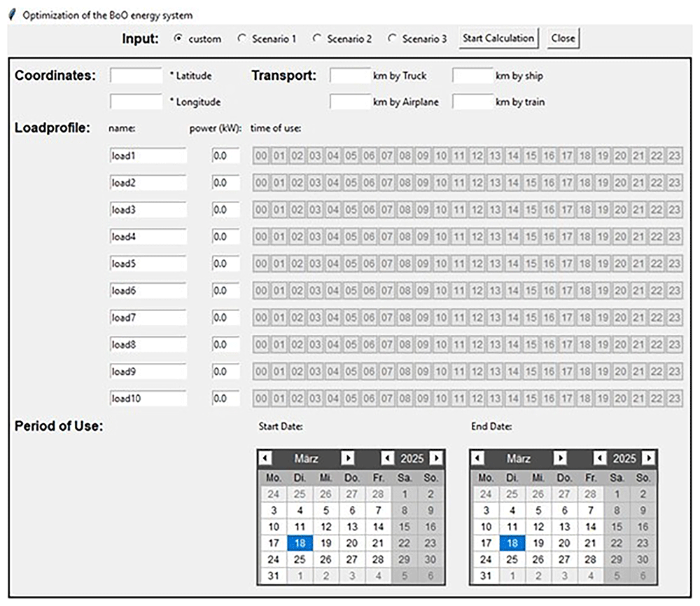
Task: Go to previous year in End Date calendar
Action: click(600, 458)
